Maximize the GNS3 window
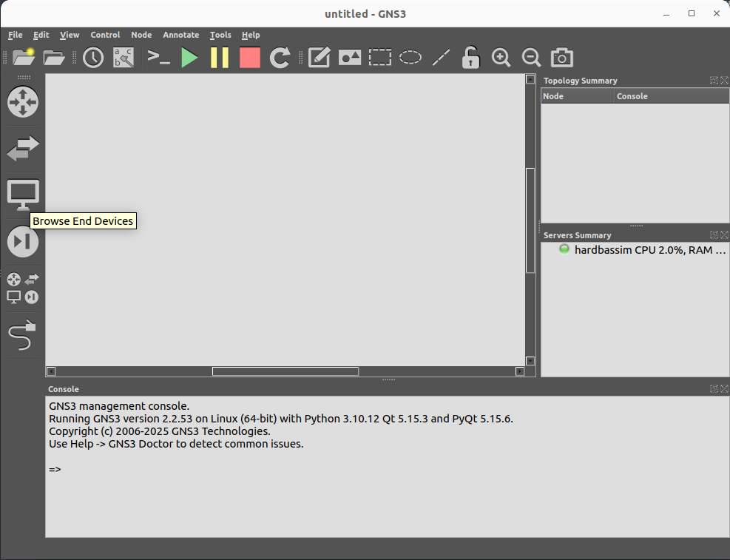 tap(692, 13)
